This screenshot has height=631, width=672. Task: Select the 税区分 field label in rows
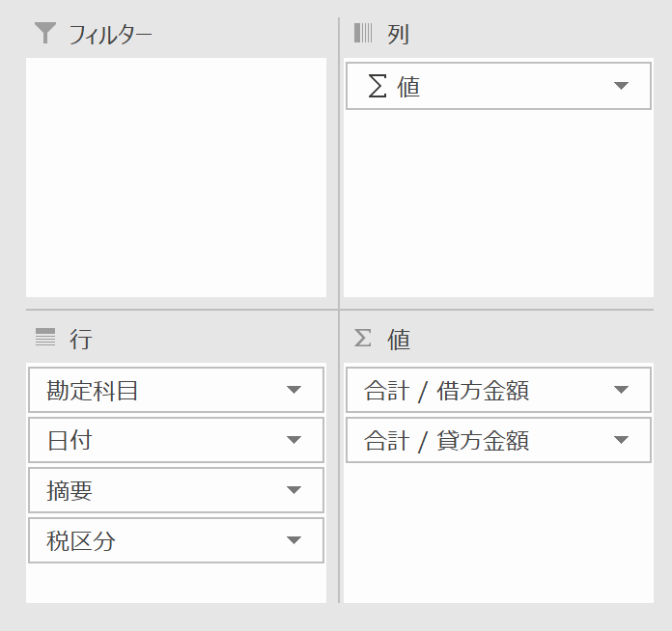click(x=81, y=540)
